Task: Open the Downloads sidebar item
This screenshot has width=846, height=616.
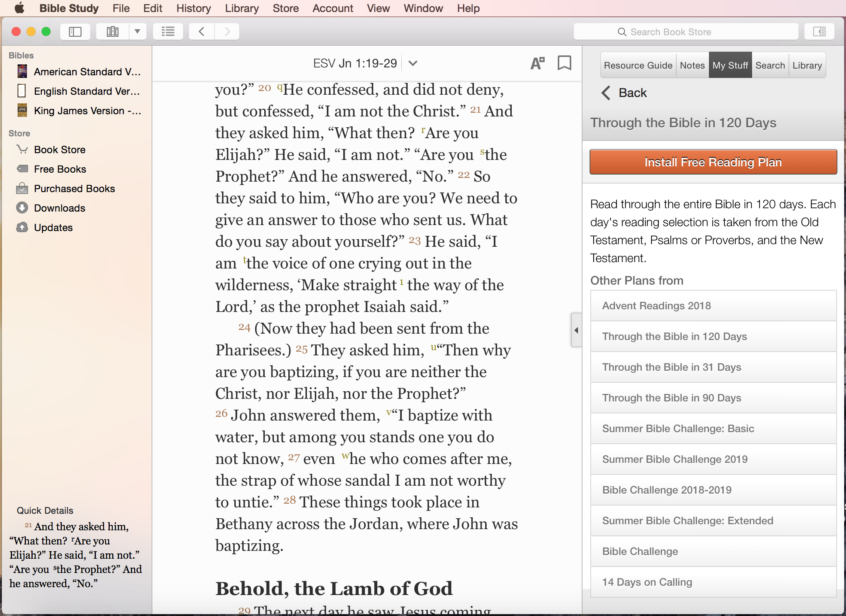Action: 60,208
